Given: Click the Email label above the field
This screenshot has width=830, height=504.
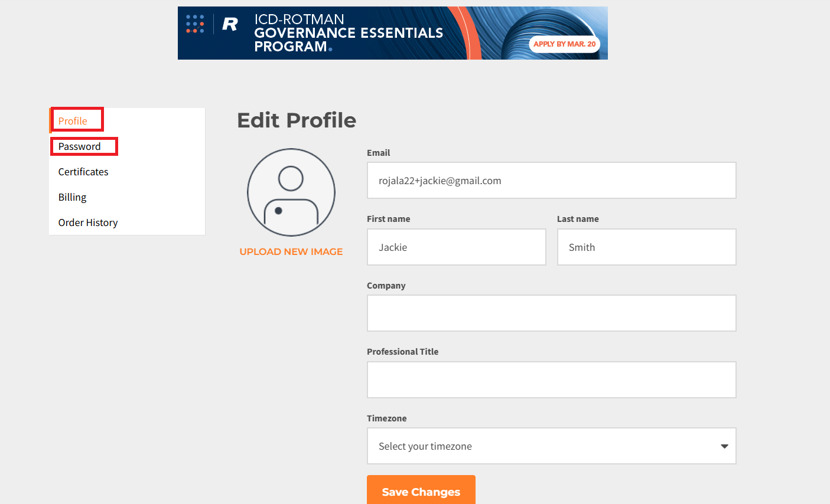Looking at the screenshot, I should pos(379,153).
